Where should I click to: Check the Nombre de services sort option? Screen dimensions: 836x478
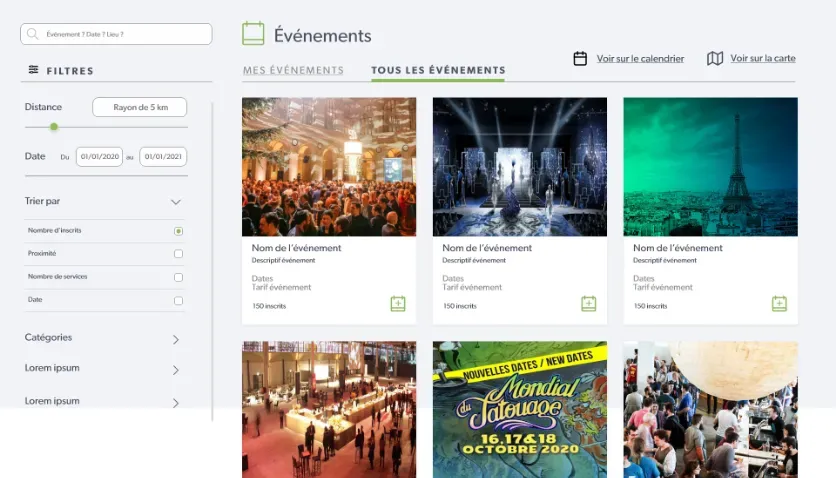point(178,277)
